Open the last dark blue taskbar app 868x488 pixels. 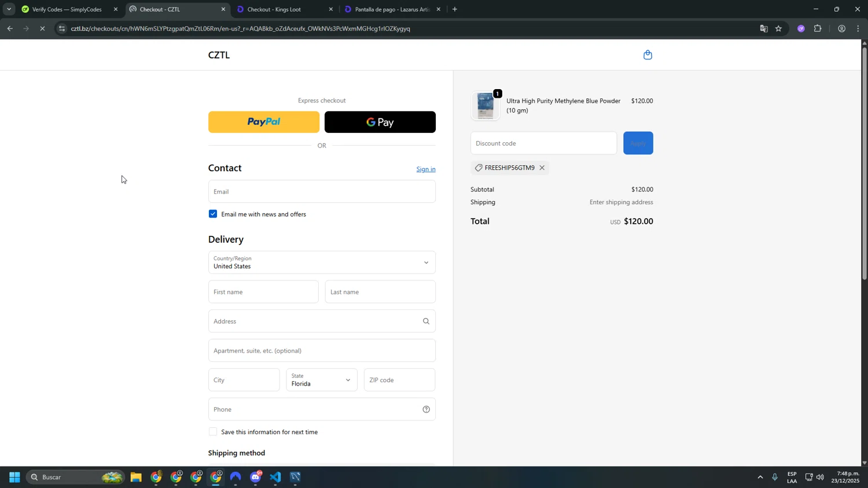[x=296, y=477]
